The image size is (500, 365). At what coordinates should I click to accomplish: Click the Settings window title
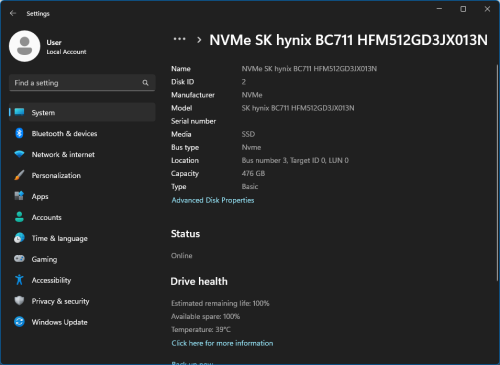(38, 13)
